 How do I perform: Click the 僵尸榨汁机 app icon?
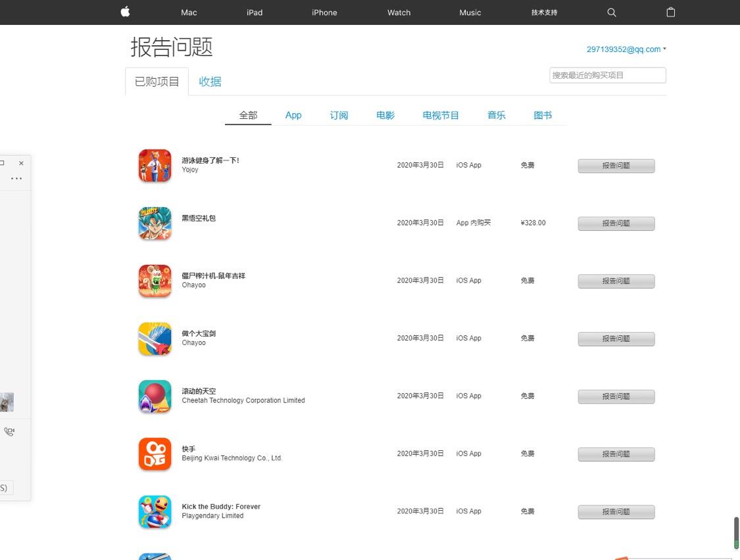pyautogui.click(x=155, y=281)
